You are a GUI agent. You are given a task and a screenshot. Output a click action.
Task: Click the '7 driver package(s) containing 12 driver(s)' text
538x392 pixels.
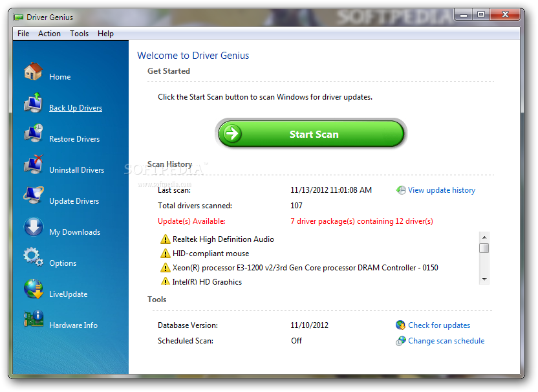point(361,221)
